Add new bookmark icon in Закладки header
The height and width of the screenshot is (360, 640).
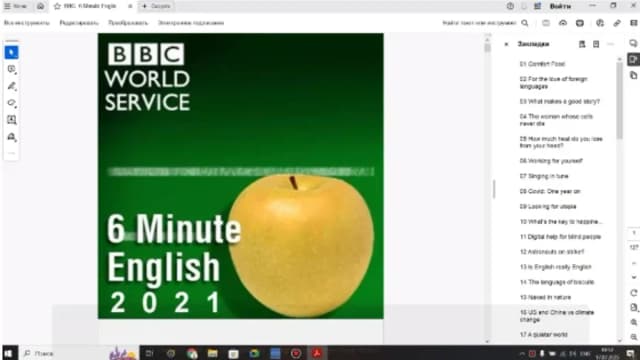[x=596, y=44]
